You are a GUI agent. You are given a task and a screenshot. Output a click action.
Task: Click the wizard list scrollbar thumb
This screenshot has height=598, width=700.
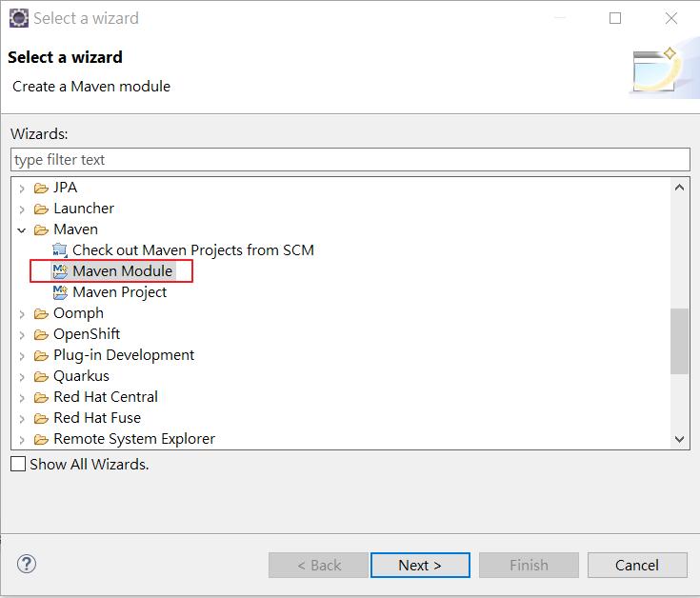tap(679, 341)
